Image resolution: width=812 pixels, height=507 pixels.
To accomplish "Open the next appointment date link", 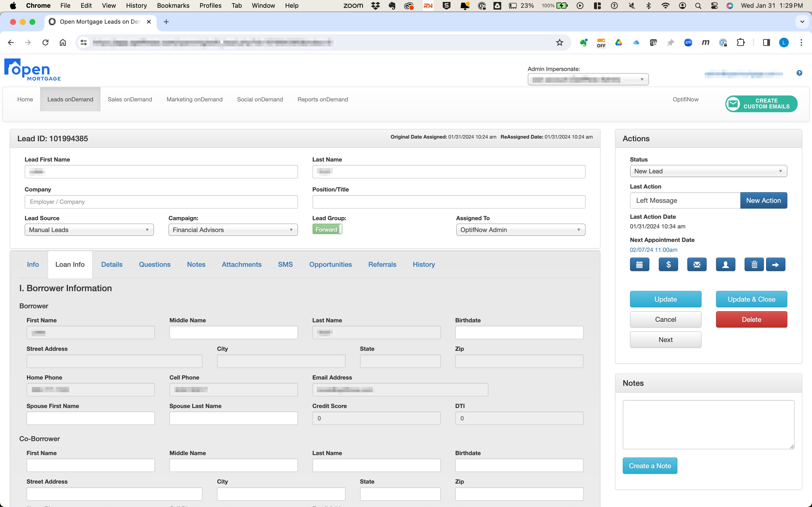I will [x=653, y=250].
